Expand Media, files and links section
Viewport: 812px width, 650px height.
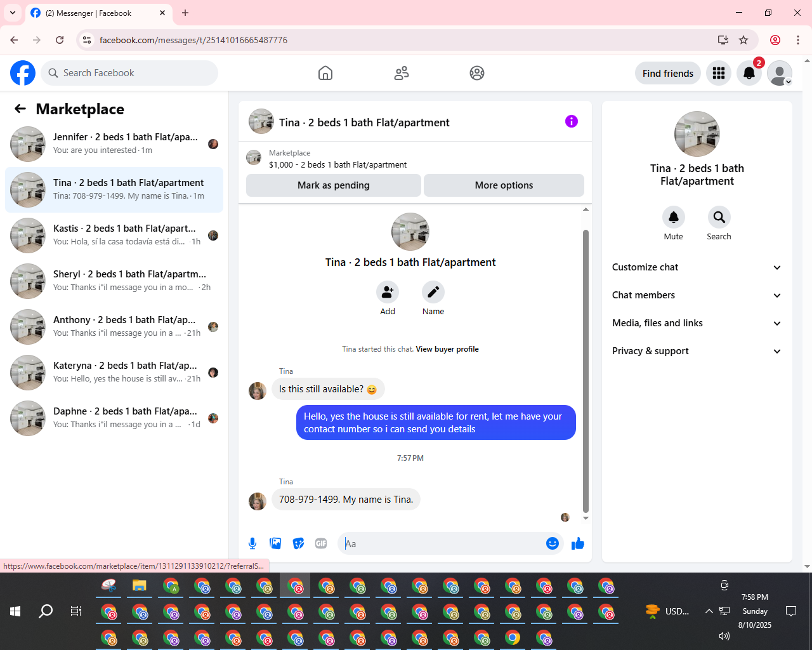[697, 323]
